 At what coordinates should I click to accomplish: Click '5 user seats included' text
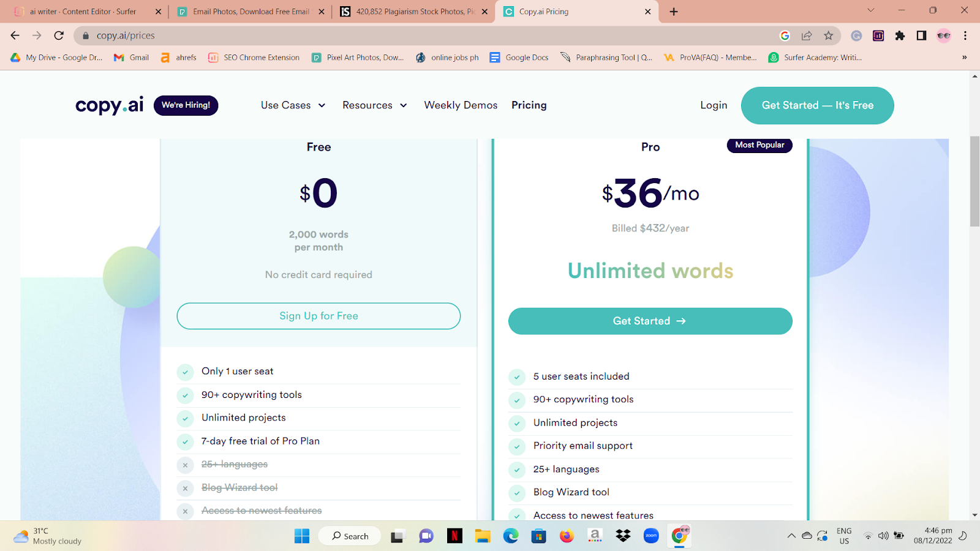tap(581, 377)
